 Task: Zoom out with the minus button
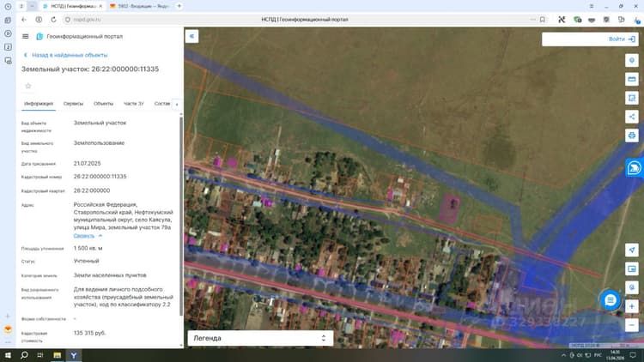[632, 325]
